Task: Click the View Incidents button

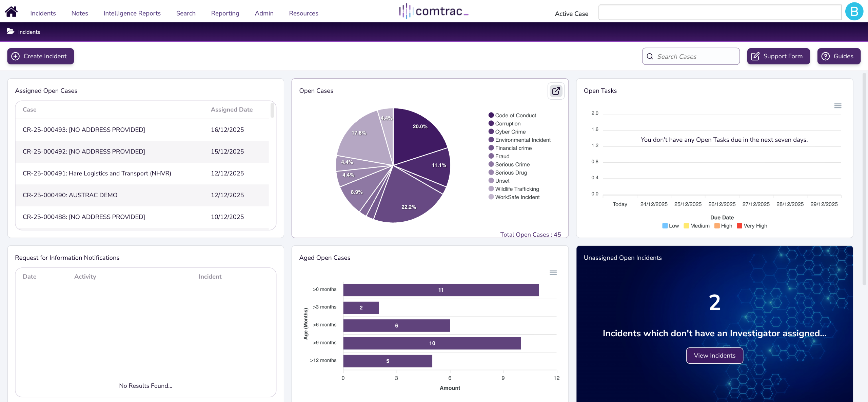Action: [714, 355]
